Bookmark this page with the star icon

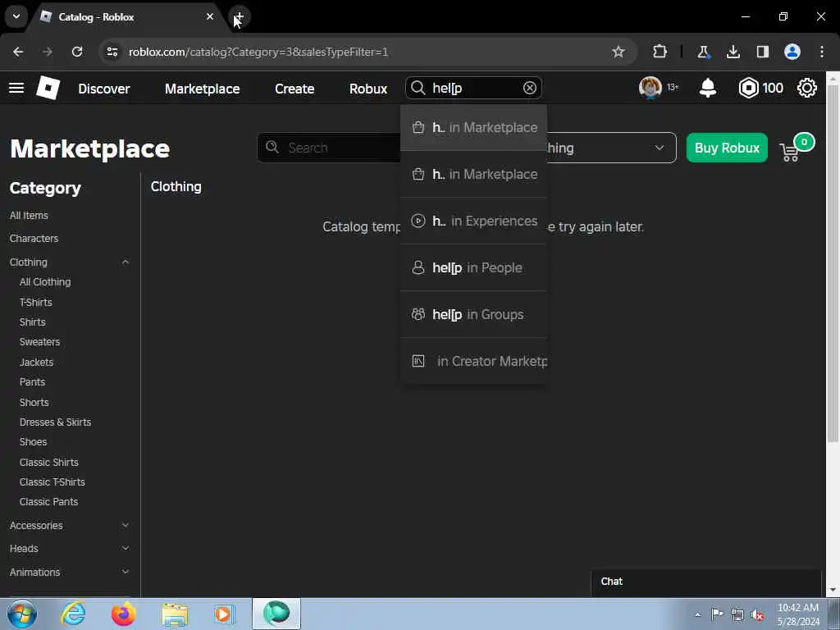pos(619,52)
